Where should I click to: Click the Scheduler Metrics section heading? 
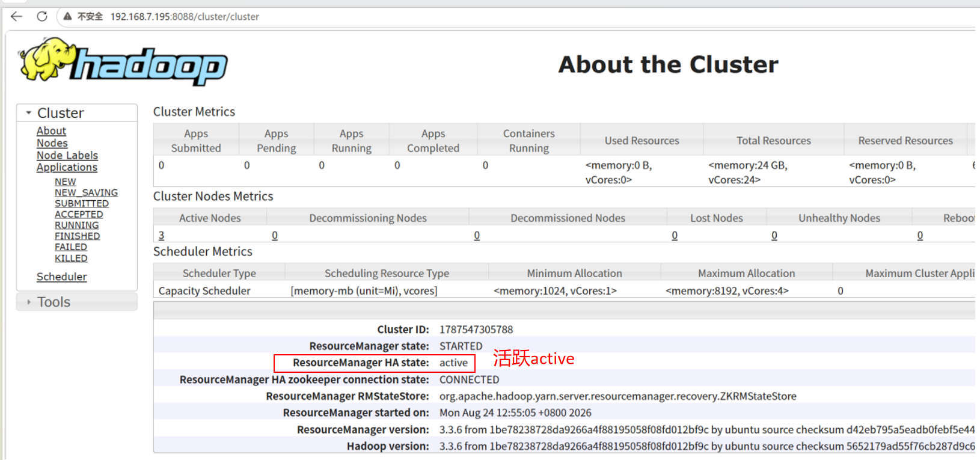coord(203,251)
